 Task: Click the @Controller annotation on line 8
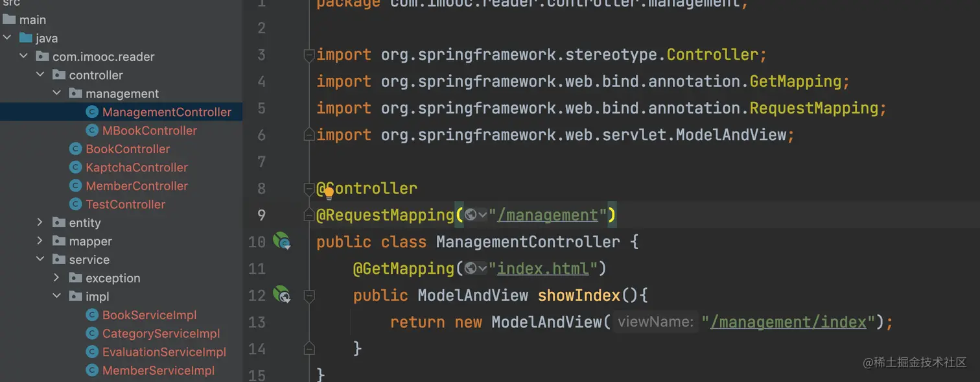coord(367,189)
